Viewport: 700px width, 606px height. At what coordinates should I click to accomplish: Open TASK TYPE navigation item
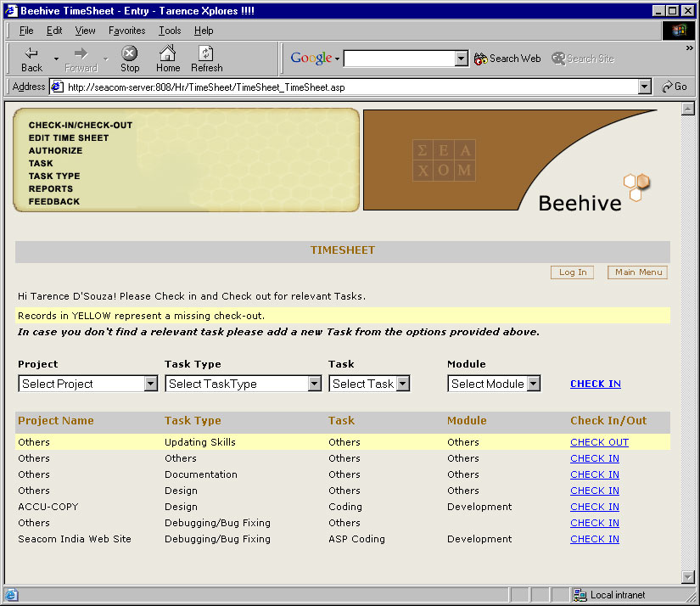point(54,176)
